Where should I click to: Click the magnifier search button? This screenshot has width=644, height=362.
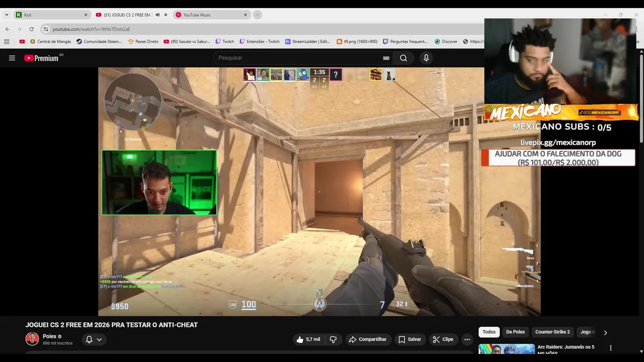(404, 58)
